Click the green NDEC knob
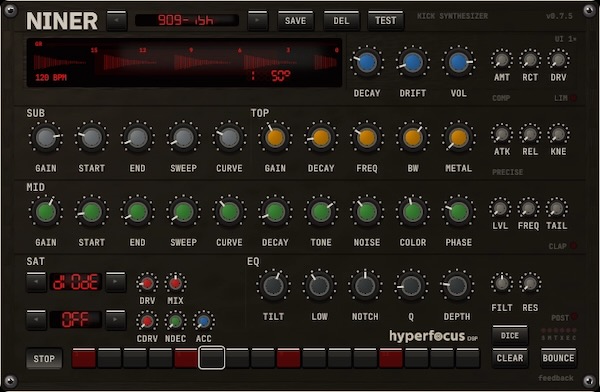The width and height of the screenshot is (600, 392). click(175, 322)
